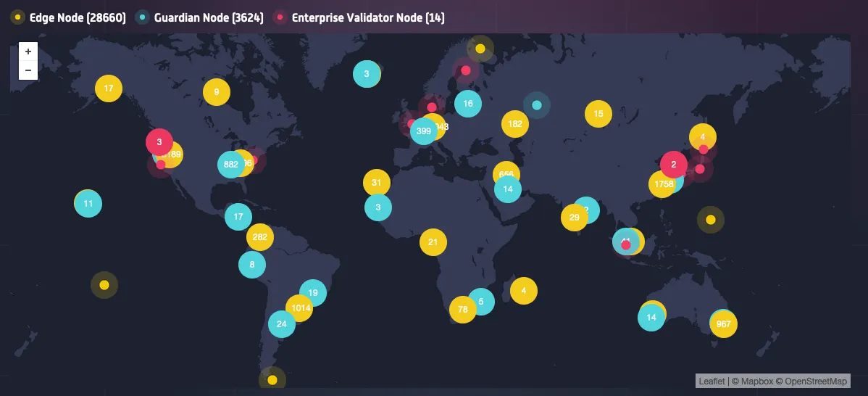The height and width of the screenshot is (396, 868).
Task: Select the pink cluster marked 2 in East Asia
Action: coord(674,165)
